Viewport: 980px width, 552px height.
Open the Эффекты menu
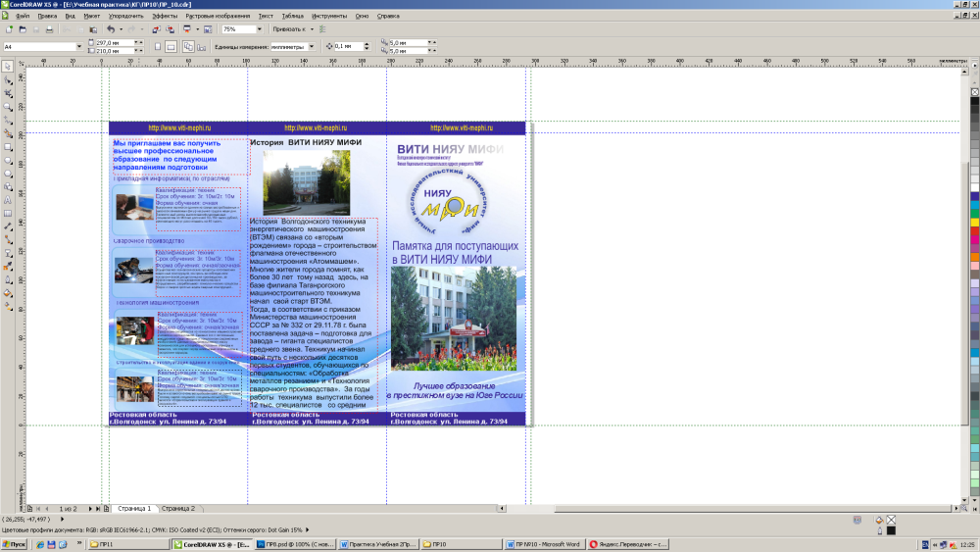point(165,16)
